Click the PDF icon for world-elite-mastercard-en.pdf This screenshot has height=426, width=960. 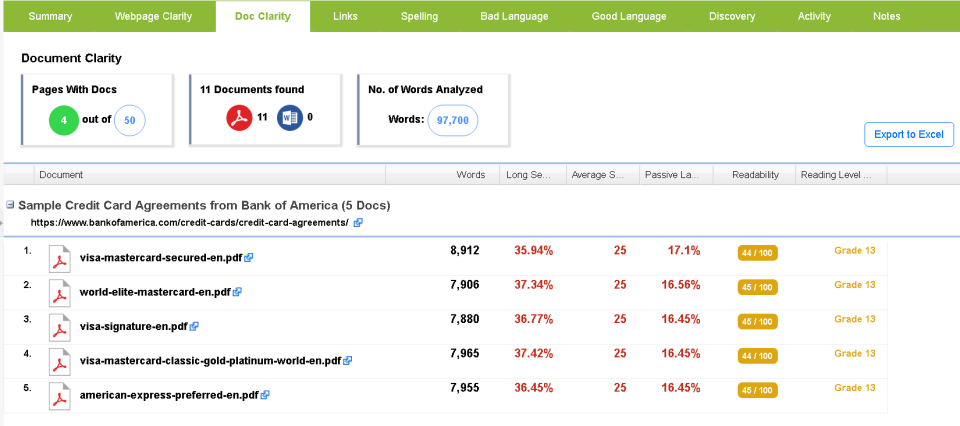[61, 293]
